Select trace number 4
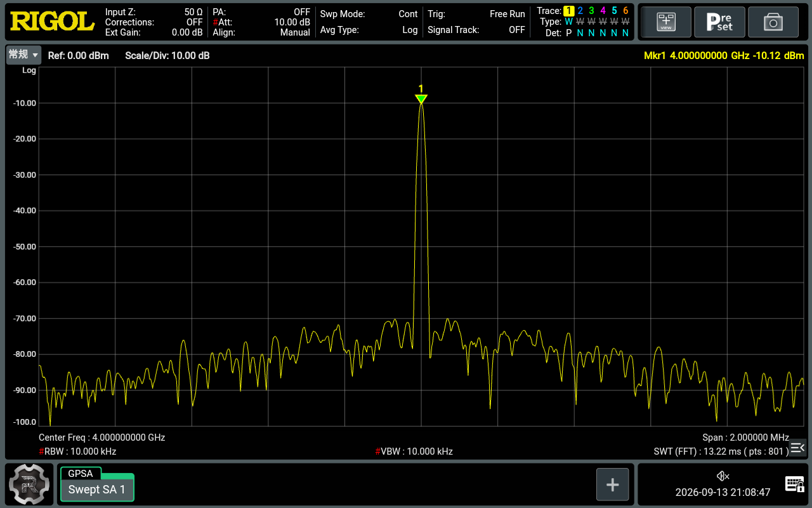The height and width of the screenshot is (508, 812). [603, 11]
